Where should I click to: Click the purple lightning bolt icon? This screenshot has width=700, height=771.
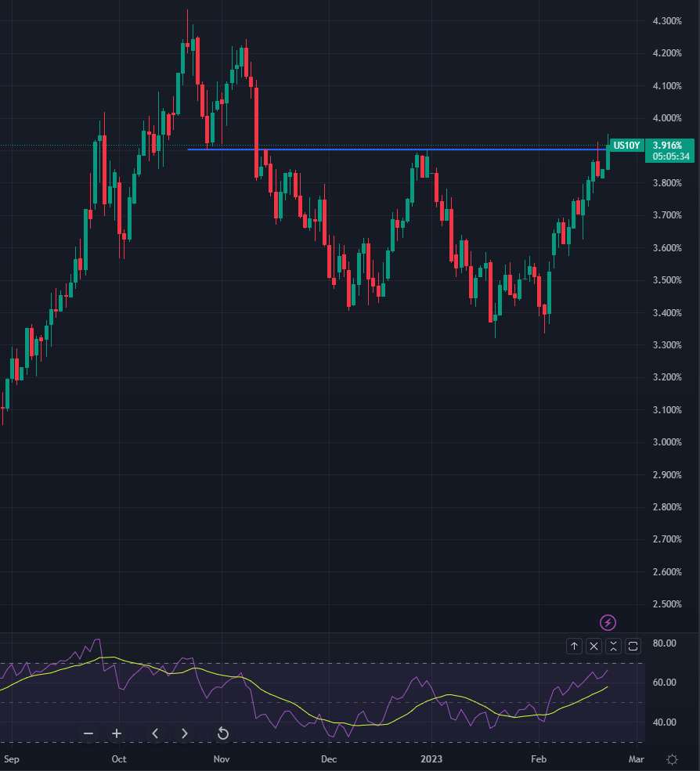(x=608, y=622)
